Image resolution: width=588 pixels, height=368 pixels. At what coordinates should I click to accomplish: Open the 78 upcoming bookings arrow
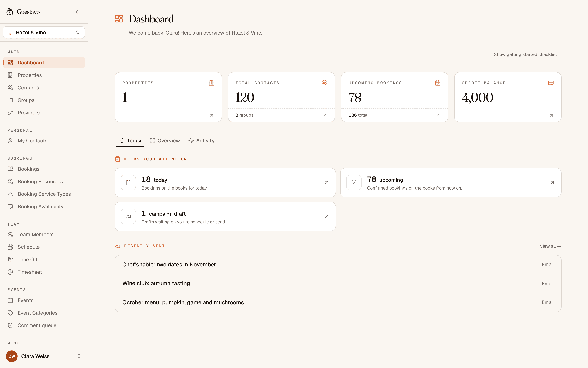pyautogui.click(x=552, y=183)
